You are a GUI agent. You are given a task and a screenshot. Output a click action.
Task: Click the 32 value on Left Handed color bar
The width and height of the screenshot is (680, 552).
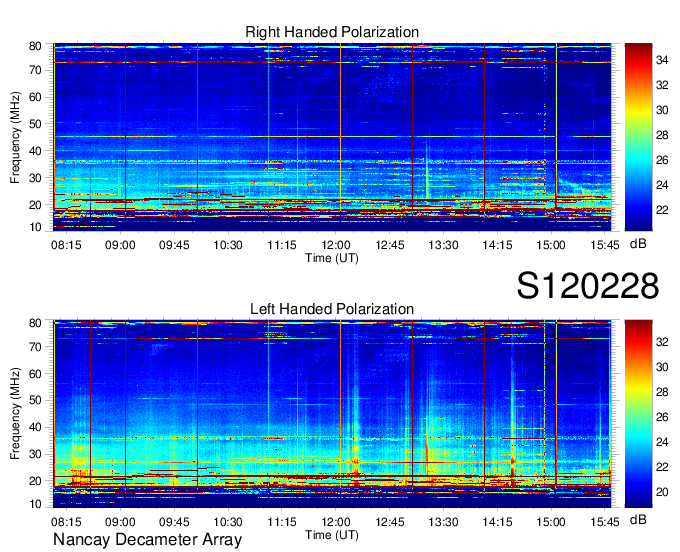pyautogui.click(x=662, y=342)
